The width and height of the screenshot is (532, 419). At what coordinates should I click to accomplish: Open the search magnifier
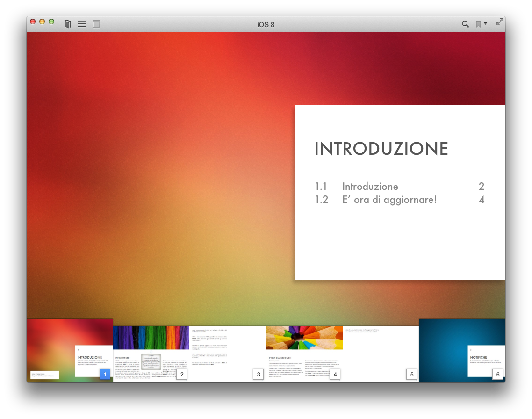tap(465, 24)
